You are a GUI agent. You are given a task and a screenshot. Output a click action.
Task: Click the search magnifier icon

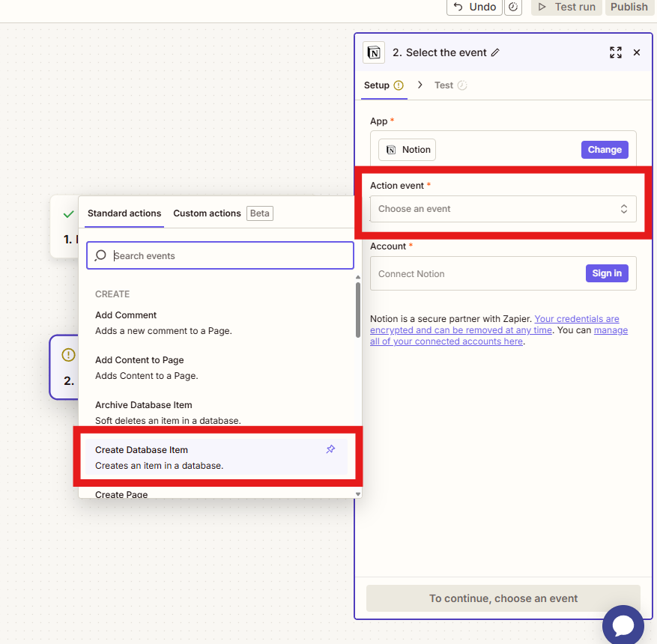pos(100,255)
